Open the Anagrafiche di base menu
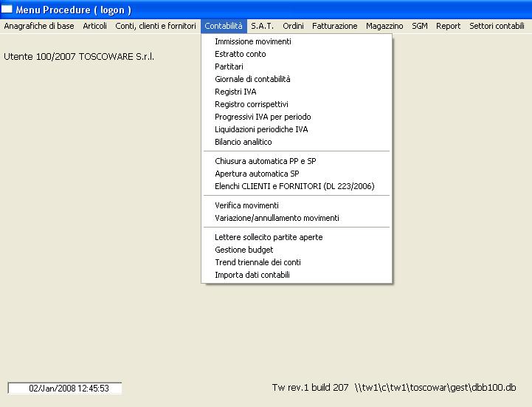 [x=39, y=26]
